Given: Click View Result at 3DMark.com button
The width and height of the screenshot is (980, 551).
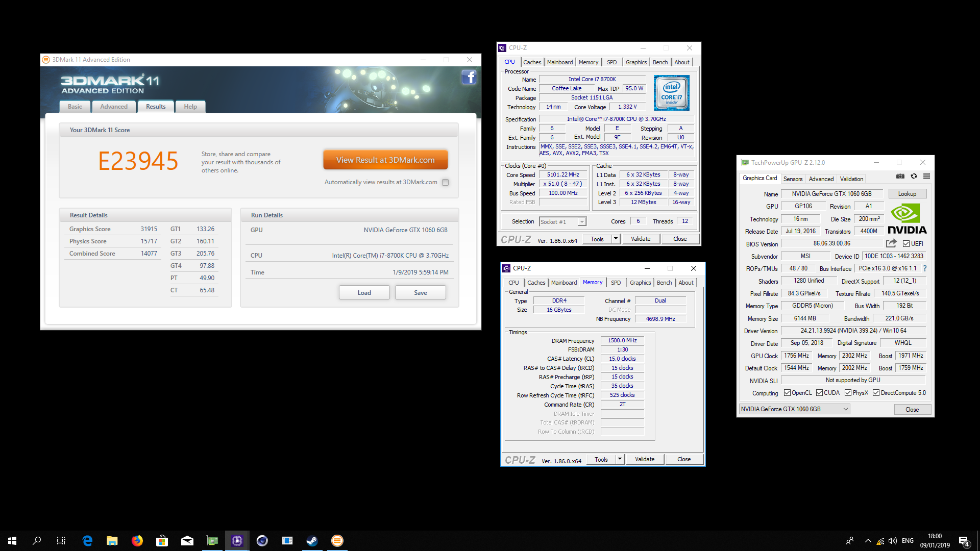Looking at the screenshot, I should point(385,160).
